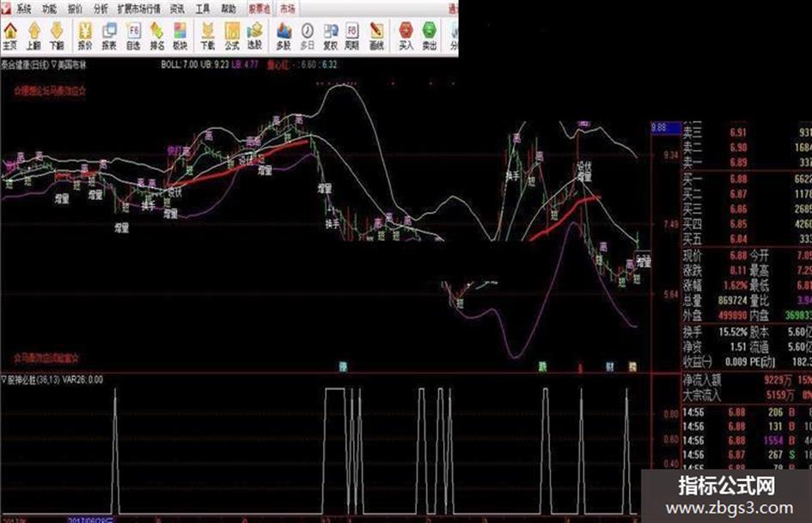Screen dimensions: 812x523
Task: Open the 系统 menu
Action: 24,9
